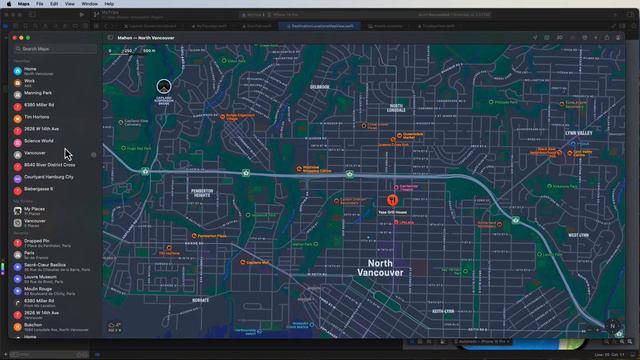Select Dropped Pin recent item
This screenshot has width=640, height=360.
[55, 243]
